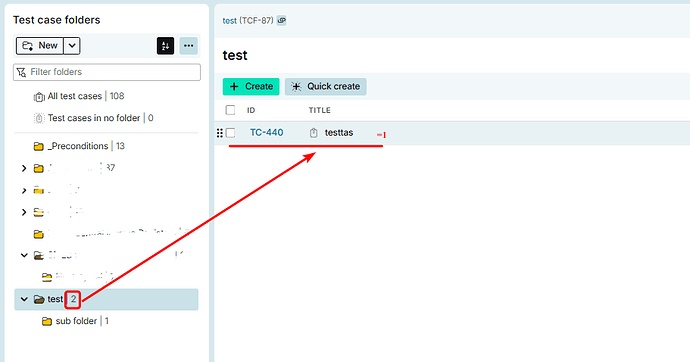Check the TC-440 row checkbox

(x=230, y=133)
